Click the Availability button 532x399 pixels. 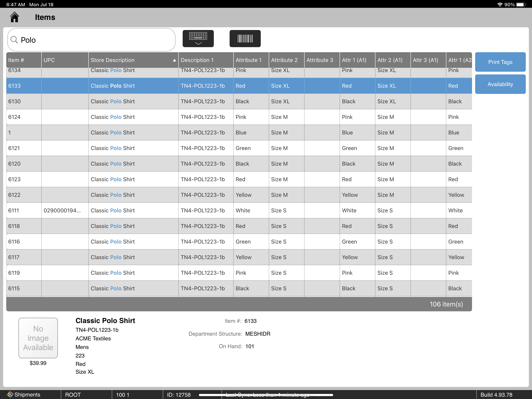500,84
